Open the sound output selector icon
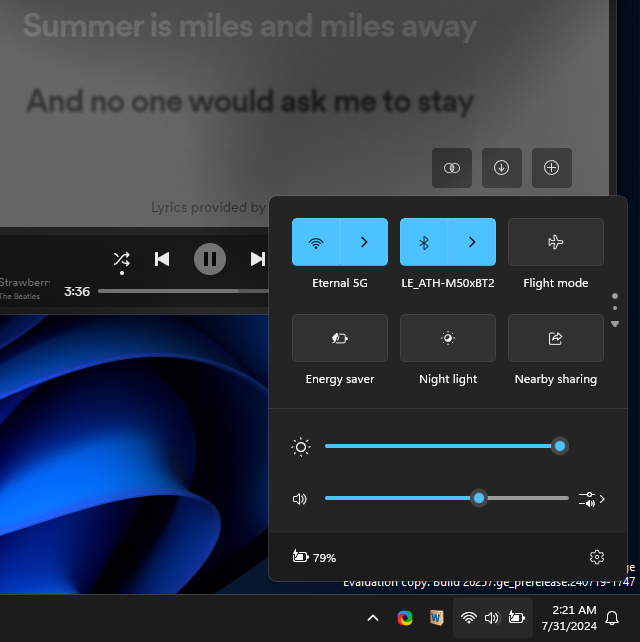 [592, 498]
